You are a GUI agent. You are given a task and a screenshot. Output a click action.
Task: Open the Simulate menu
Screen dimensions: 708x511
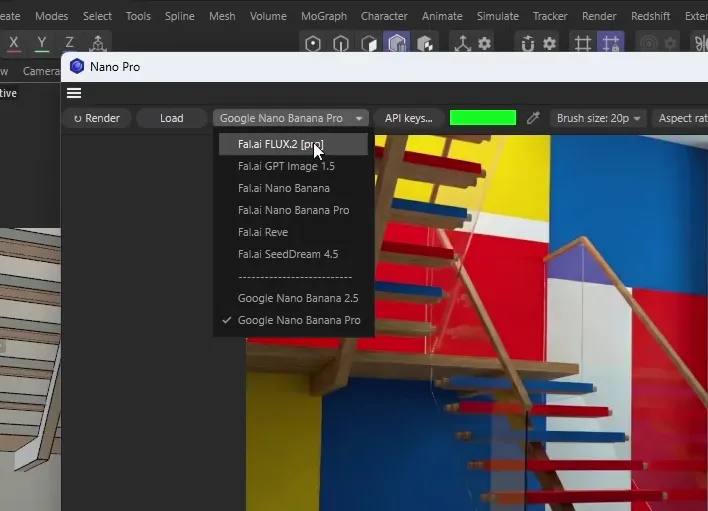tap(498, 16)
